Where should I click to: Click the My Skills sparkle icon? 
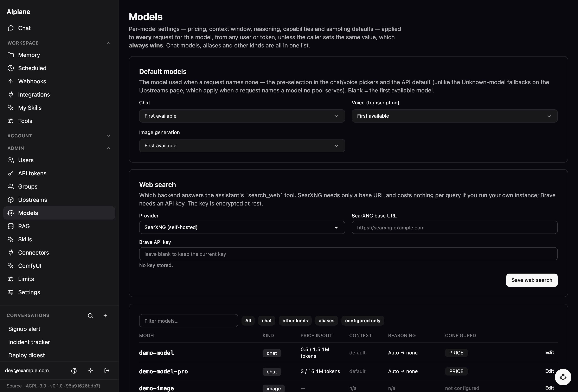(x=11, y=108)
